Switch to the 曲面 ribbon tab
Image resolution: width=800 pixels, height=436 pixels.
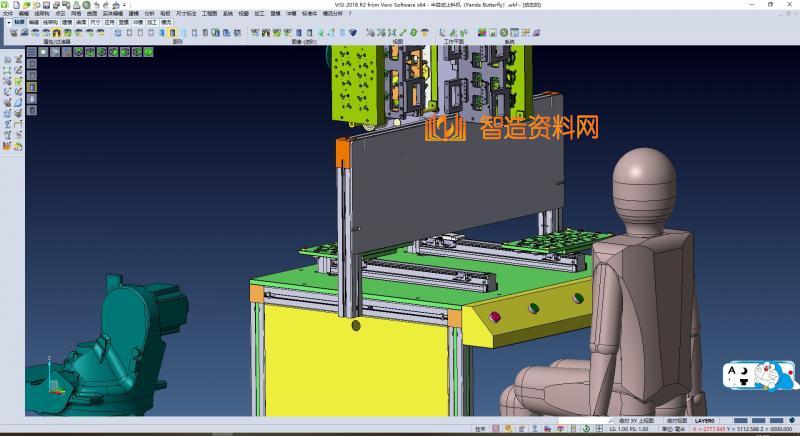coord(81,21)
